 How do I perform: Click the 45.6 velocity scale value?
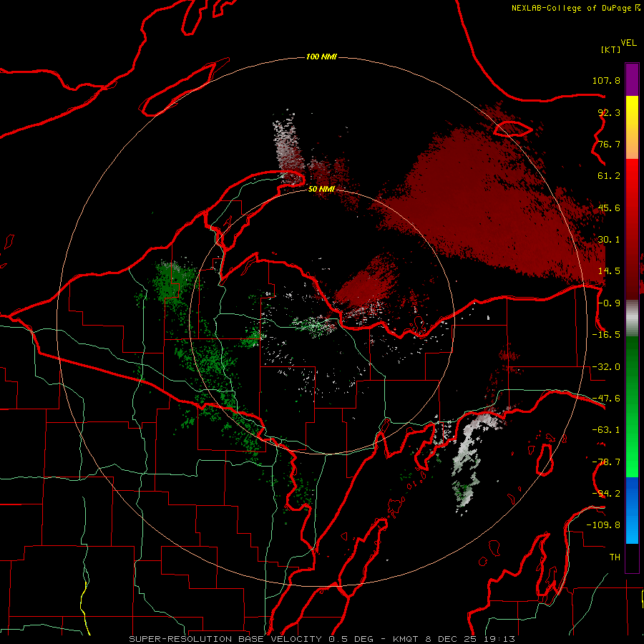coord(609,208)
